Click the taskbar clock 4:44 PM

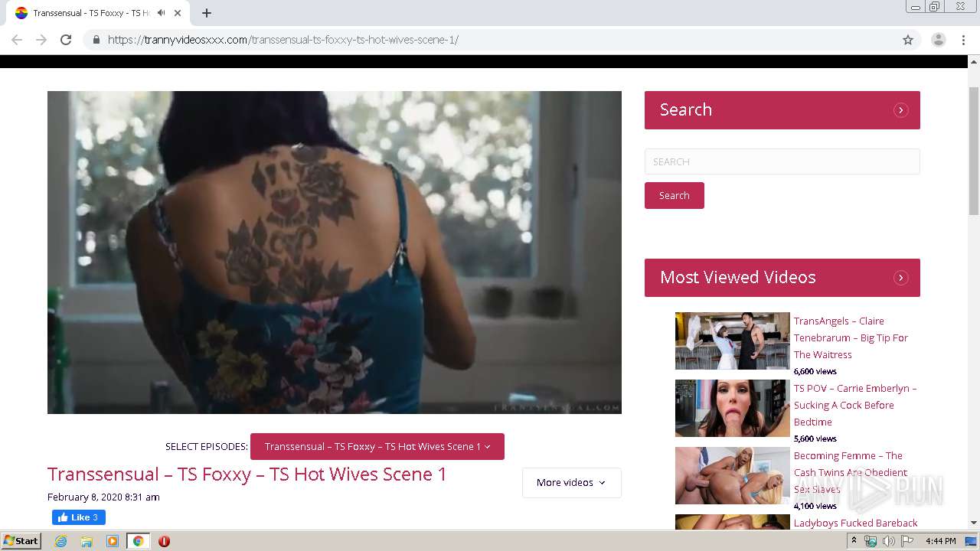tap(940, 541)
